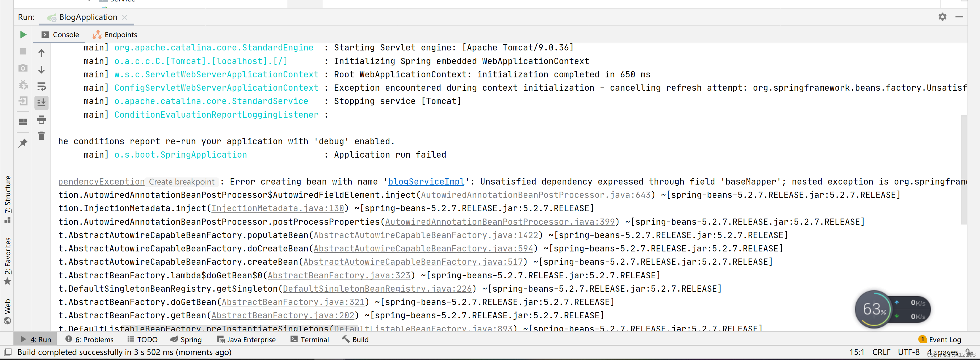Open Run panel settings gear
Viewport: 980px width, 360px height.
point(942,17)
